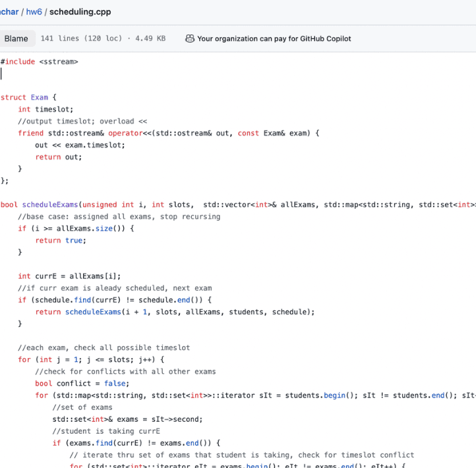Click the scheduling.cpp file name in breadcrumb
The image size is (476, 468).
tap(80, 12)
